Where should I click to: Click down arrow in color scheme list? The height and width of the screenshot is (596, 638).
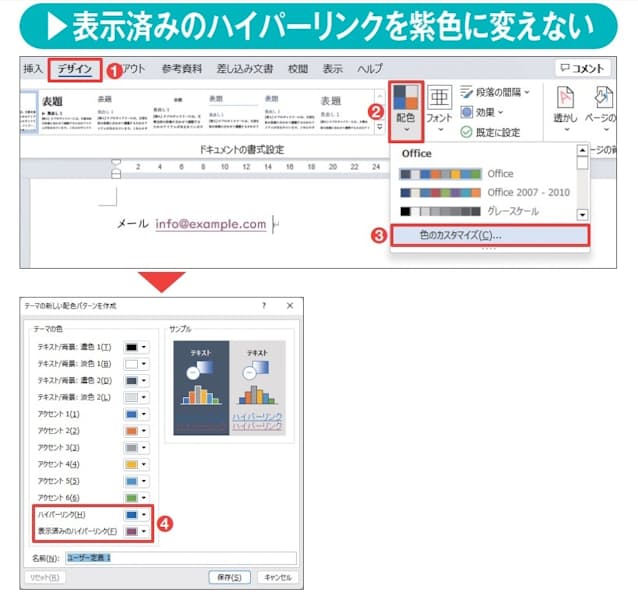click(x=583, y=214)
